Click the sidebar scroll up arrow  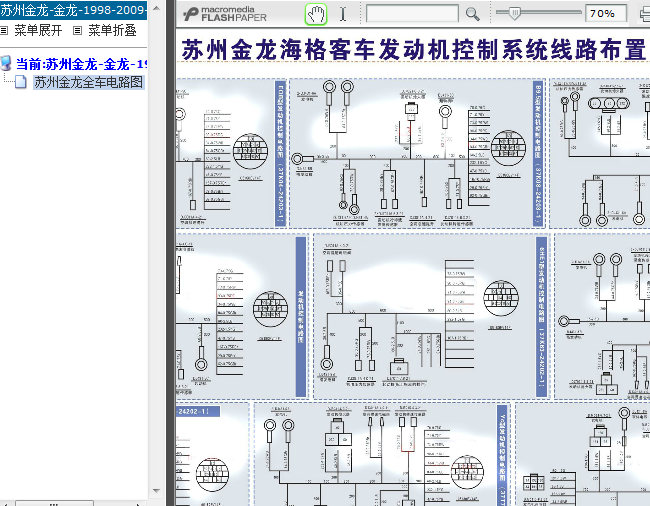click(x=156, y=8)
